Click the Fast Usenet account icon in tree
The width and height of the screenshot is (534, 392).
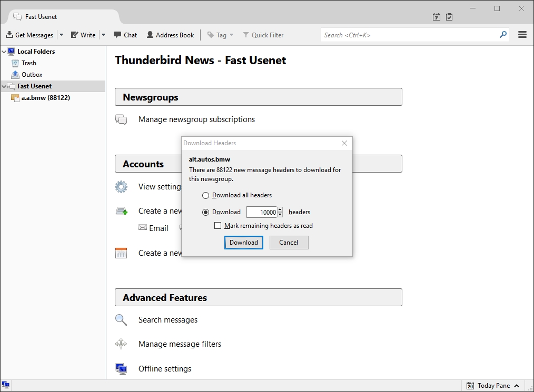coord(11,86)
